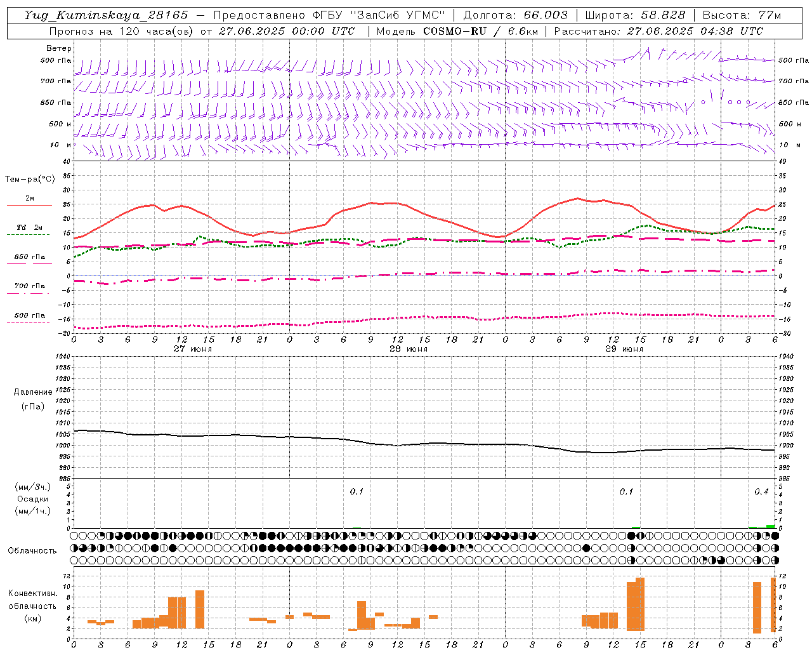Click the 27 июня date label
812x650 pixels.
[193, 348]
